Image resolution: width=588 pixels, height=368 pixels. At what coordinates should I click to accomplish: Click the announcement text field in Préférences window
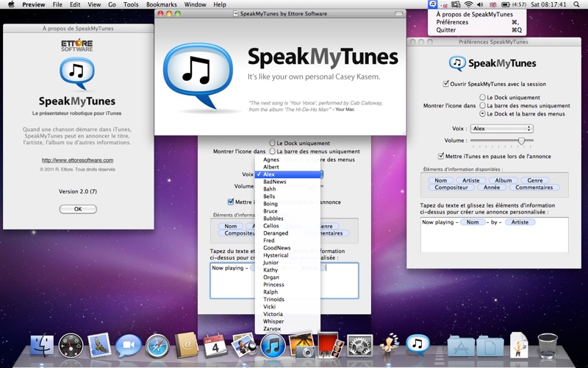coord(494,235)
